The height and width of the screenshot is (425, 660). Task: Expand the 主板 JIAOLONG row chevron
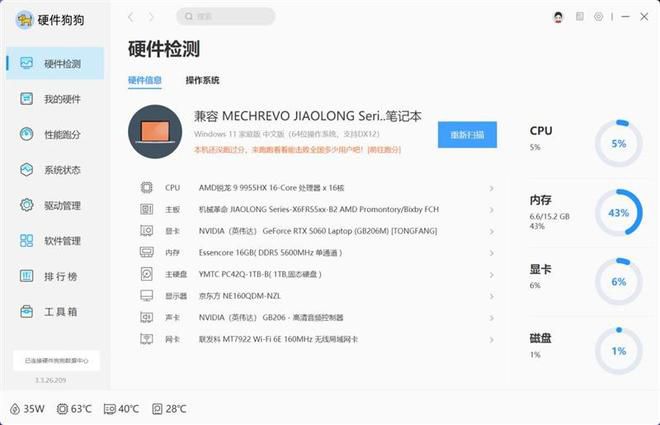coord(491,210)
